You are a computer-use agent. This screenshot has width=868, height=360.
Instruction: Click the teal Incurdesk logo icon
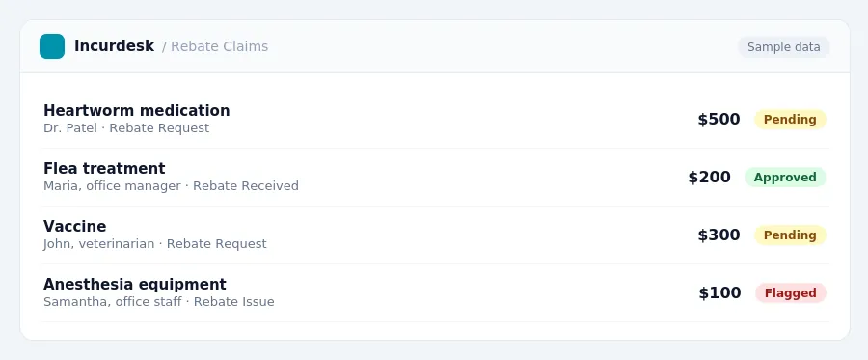(x=52, y=46)
